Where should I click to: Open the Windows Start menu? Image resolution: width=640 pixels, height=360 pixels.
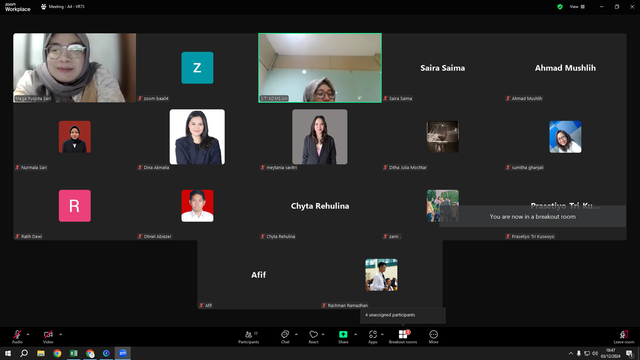coord(8,353)
